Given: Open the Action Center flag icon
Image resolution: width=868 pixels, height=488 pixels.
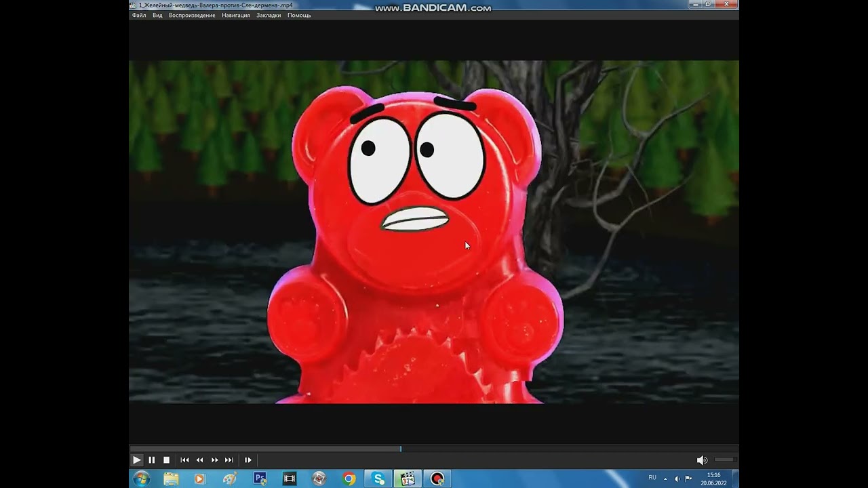Looking at the screenshot, I should point(688,479).
